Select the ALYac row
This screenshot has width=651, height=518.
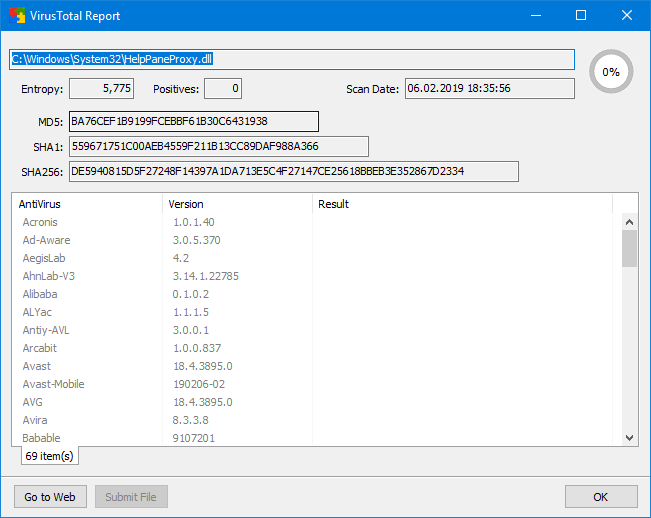[x=312, y=312]
